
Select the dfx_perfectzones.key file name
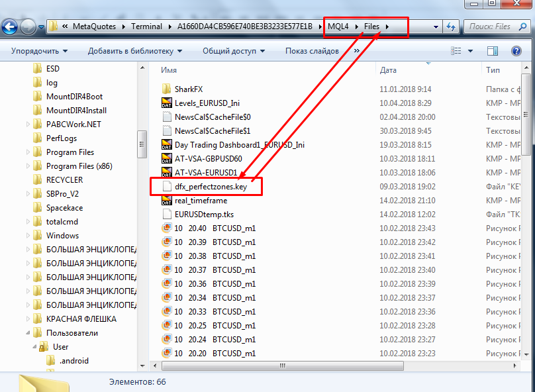211,187
